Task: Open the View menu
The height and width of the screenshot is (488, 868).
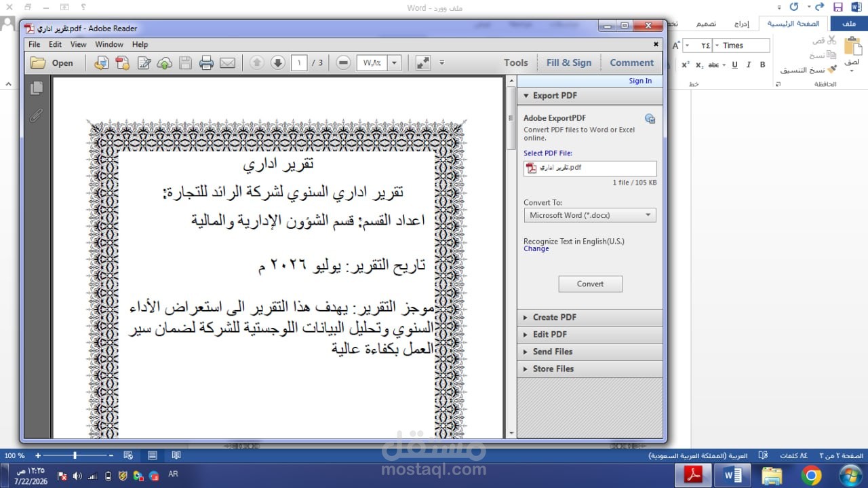Action: pos(79,44)
